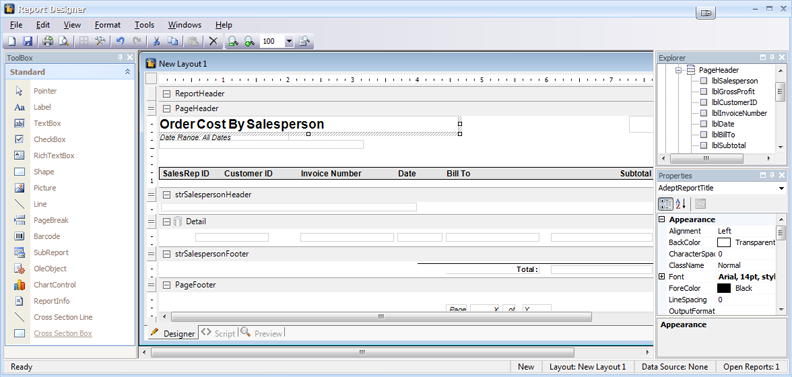
Task: Switch to the Designer tab
Action: click(173, 334)
